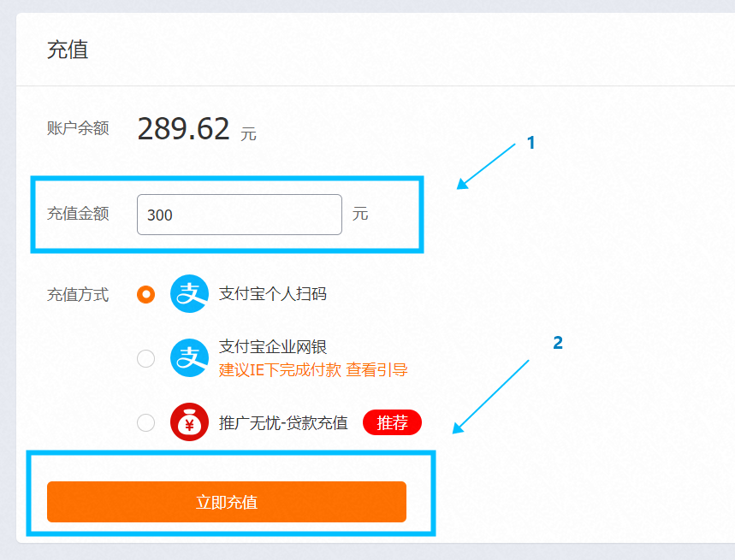Select the text 300 in the amount box

point(163,214)
